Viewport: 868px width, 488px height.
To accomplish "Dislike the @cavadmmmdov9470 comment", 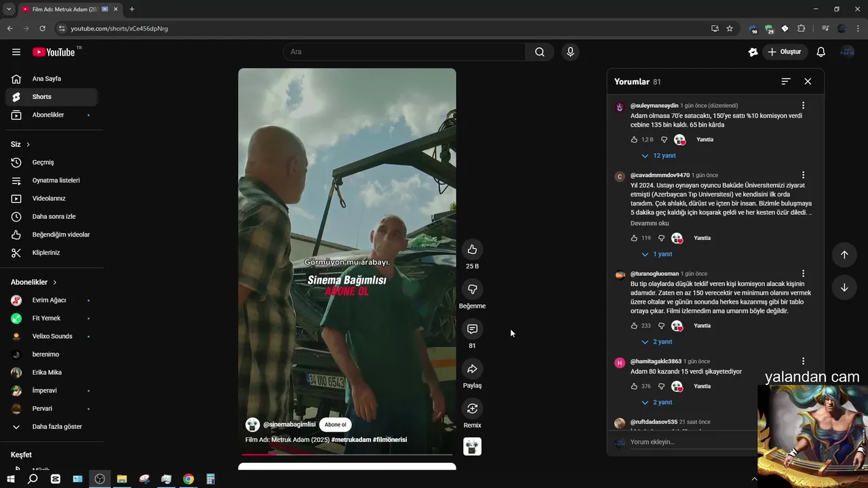I will [x=661, y=238].
